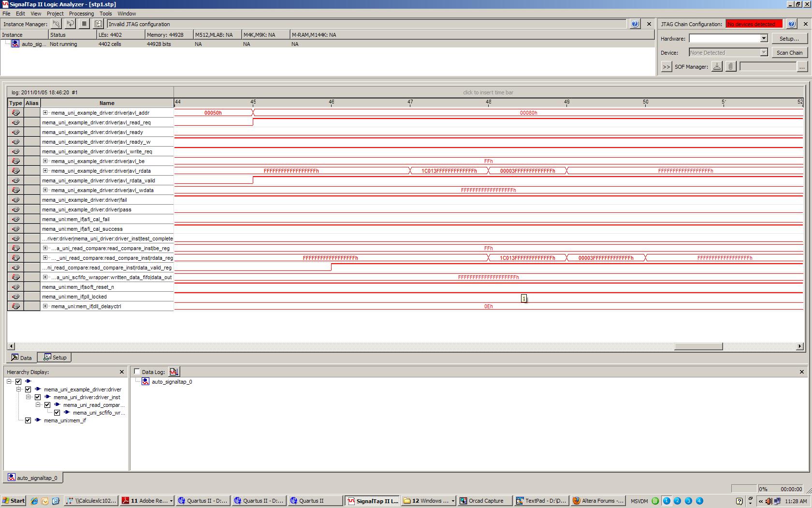Toggle the Data Log checkbox

click(x=137, y=372)
